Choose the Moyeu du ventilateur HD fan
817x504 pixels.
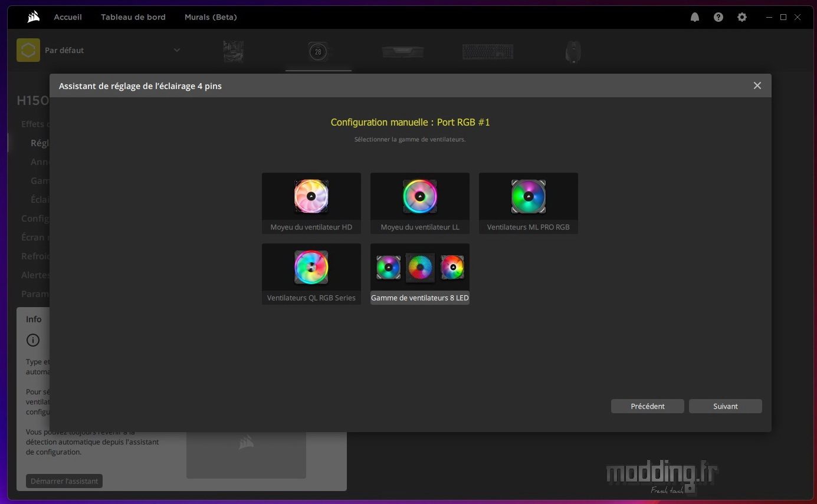(x=311, y=203)
